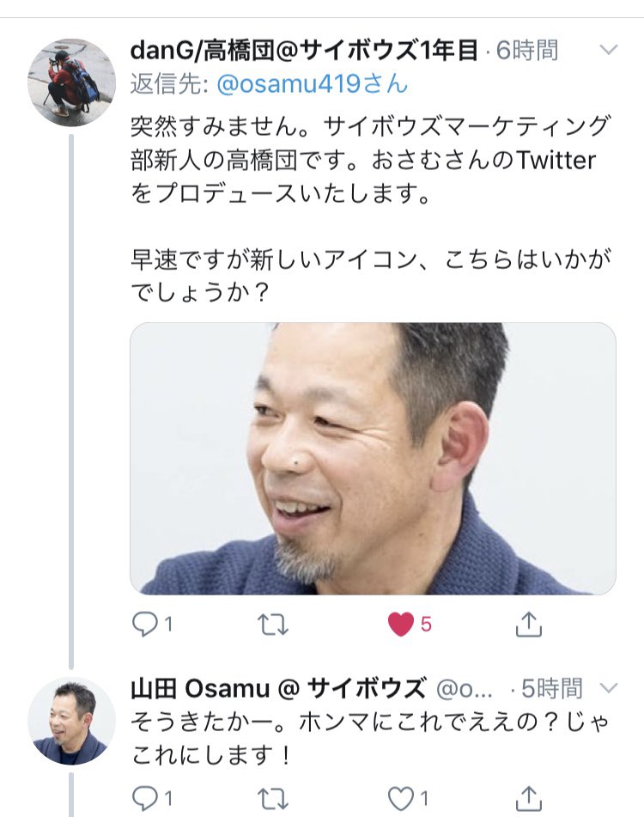Open reply text そうきたかー tweet
This screenshot has height=817, width=644.
369,738
